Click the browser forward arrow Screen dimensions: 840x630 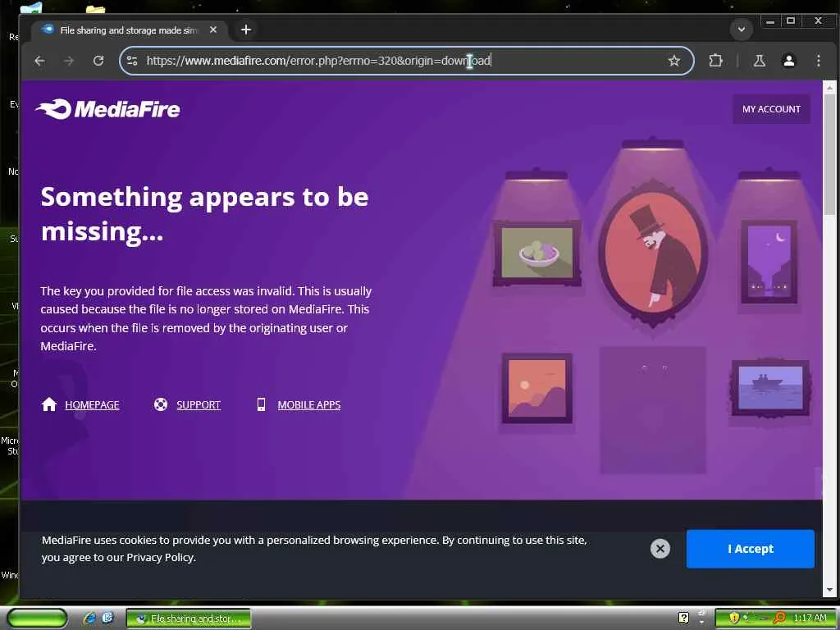coord(69,61)
